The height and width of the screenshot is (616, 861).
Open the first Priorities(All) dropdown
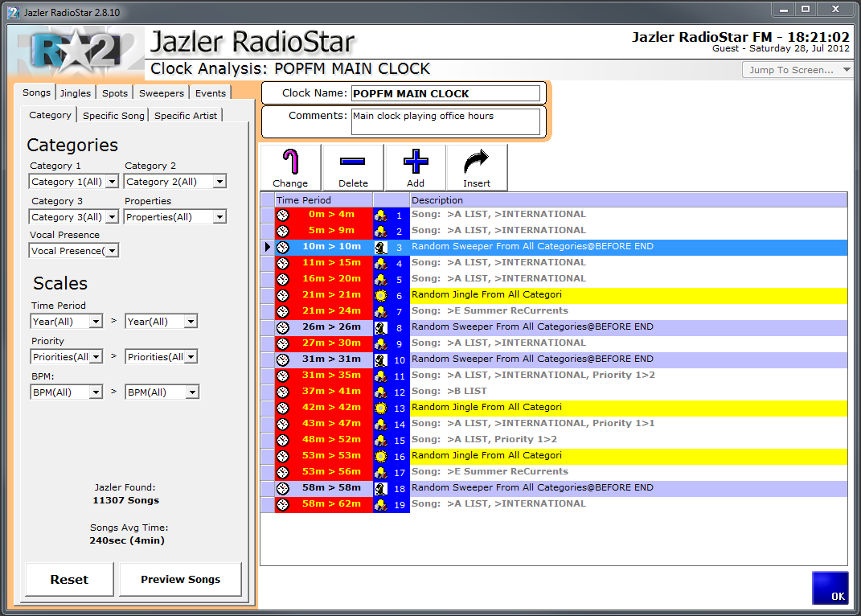point(96,357)
